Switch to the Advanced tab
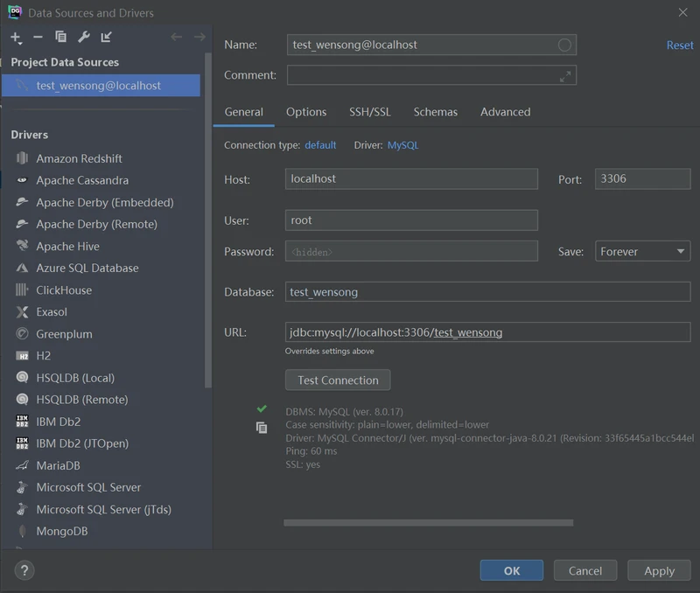Viewport: 700px width, 593px height. (506, 112)
